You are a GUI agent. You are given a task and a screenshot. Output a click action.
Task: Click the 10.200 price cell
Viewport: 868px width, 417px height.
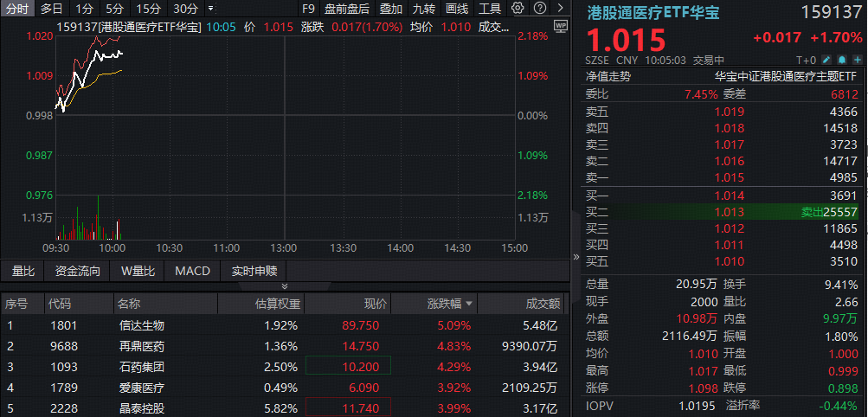point(348,367)
